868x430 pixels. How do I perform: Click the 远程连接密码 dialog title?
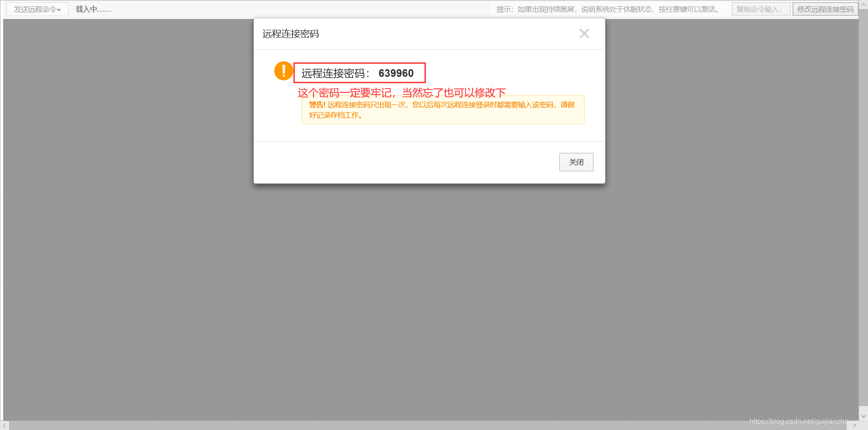291,34
